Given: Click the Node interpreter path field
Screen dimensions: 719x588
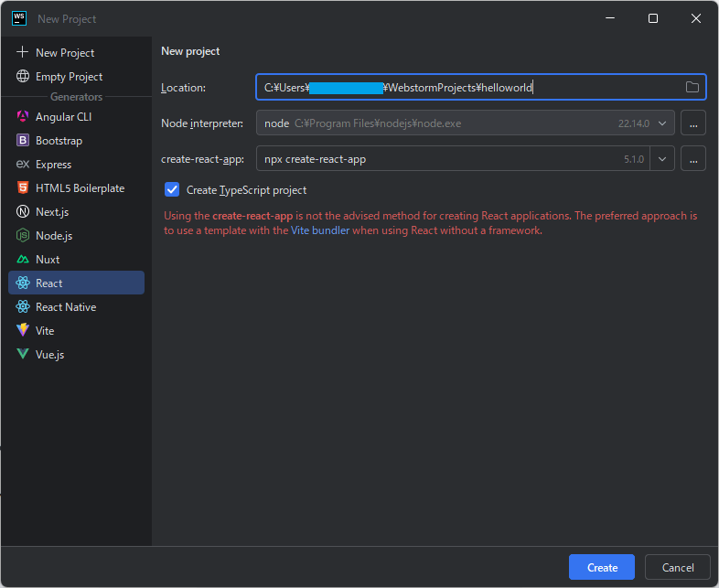Looking at the screenshot, I should [x=465, y=123].
